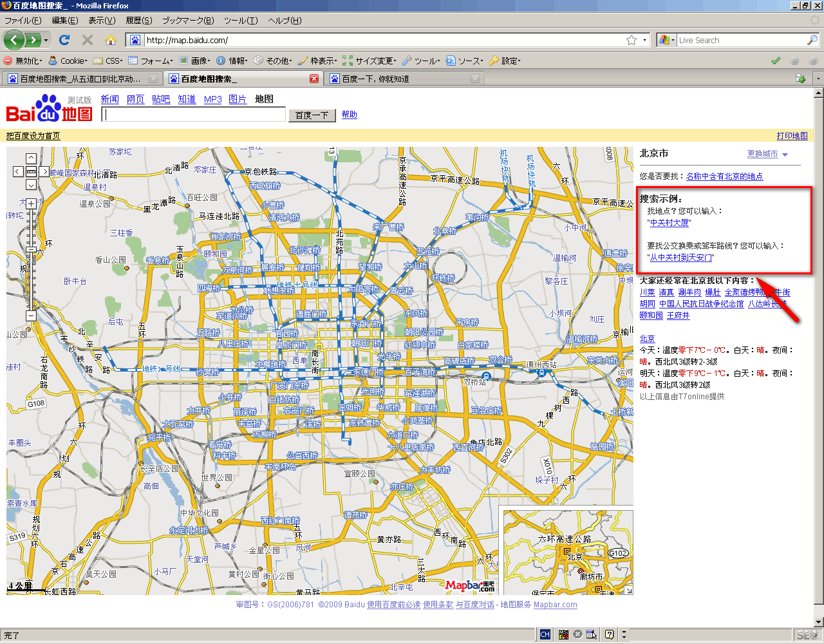Click the 中关村大厦 example search link

point(669,223)
